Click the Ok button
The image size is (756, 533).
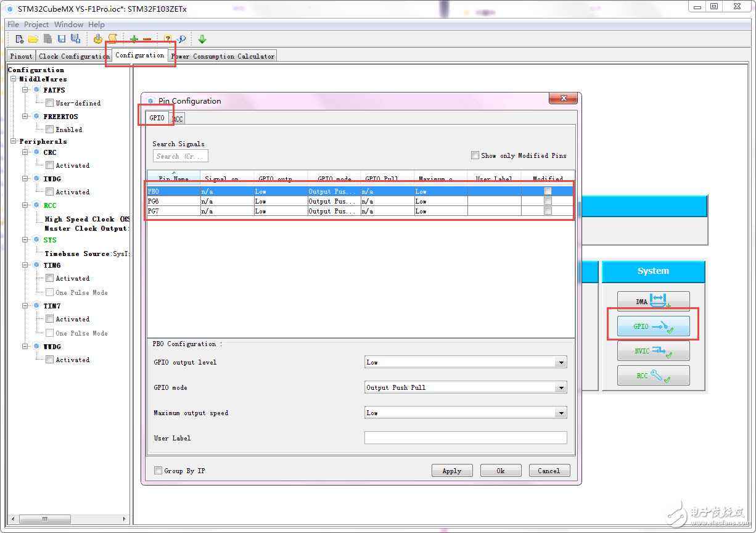[x=501, y=471]
